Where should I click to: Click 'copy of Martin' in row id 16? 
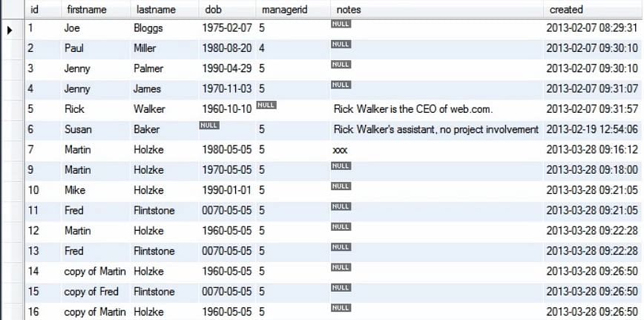(95, 312)
